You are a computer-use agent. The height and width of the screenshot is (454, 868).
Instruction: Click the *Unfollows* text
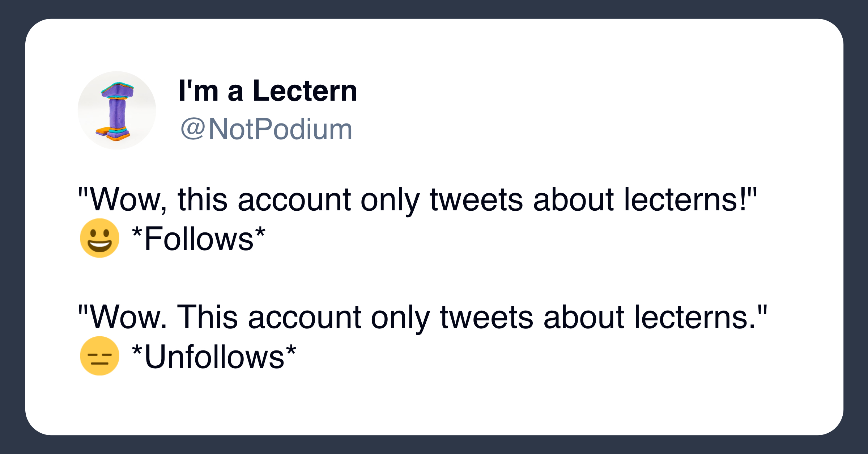(214, 357)
